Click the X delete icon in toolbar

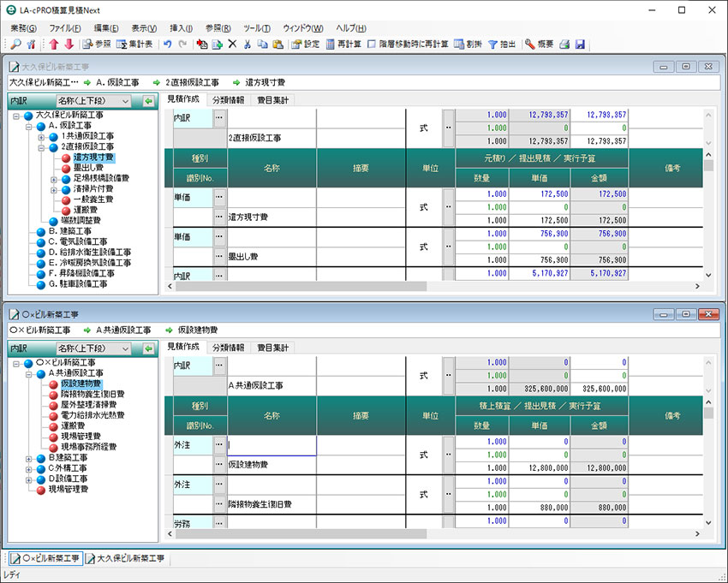click(232, 44)
